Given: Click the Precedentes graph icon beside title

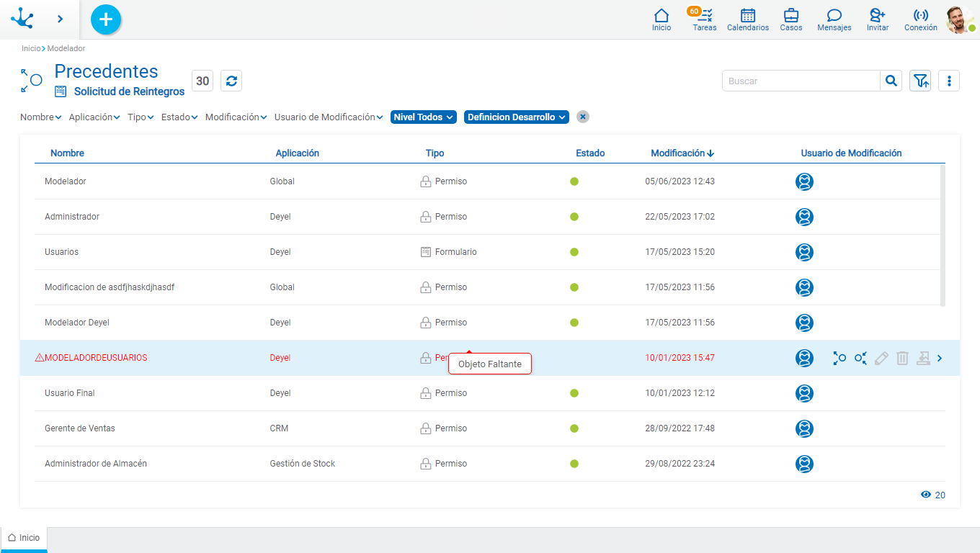Looking at the screenshot, I should tap(31, 81).
